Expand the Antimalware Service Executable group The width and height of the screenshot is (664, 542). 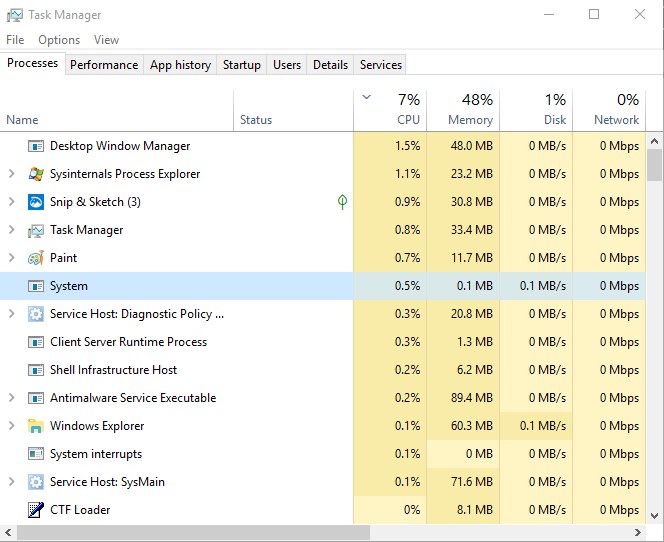(11, 398)
